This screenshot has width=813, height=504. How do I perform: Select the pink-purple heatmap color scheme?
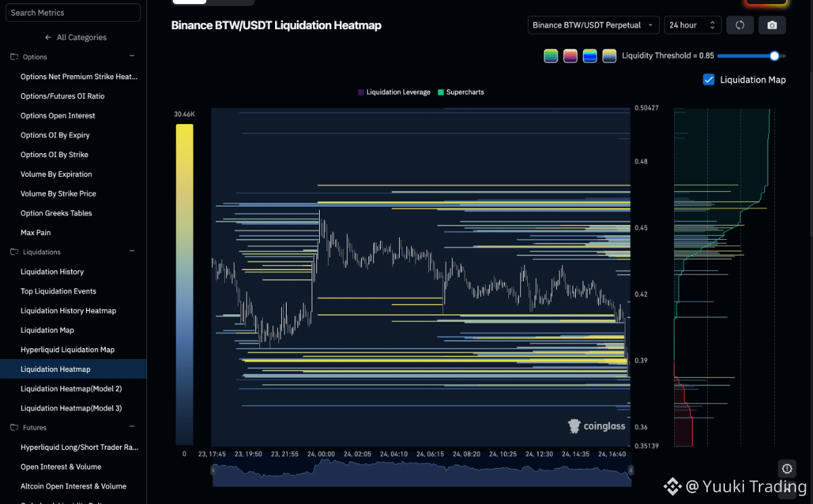(570, 56)
